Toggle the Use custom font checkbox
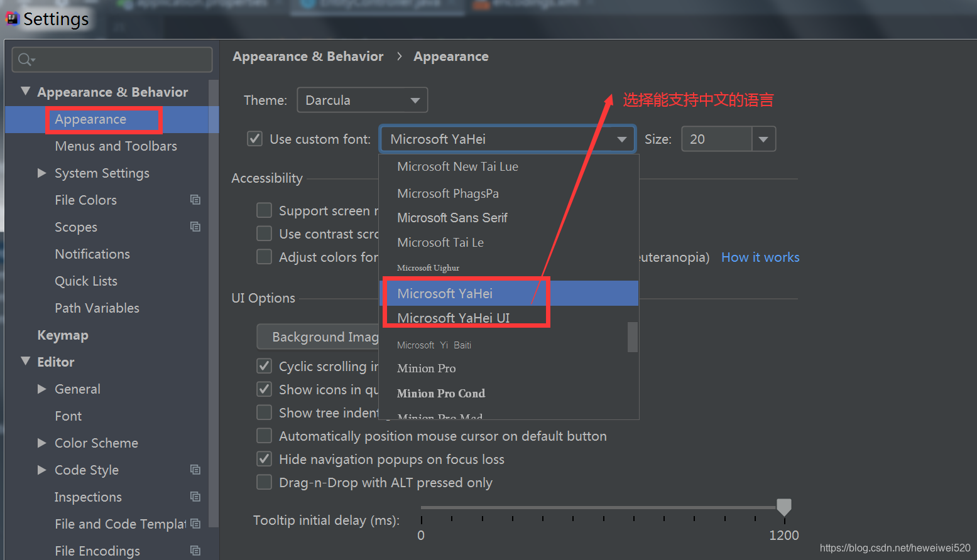 (x=254, y=139)
